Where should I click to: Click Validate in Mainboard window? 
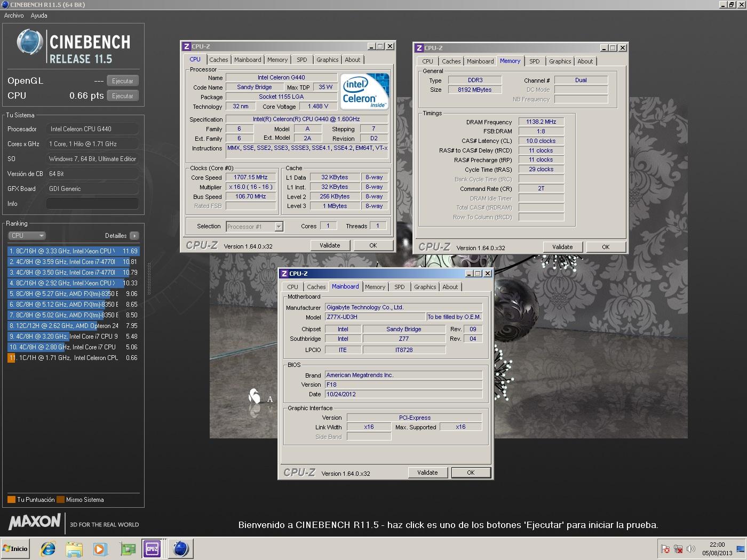pos(427,473)
